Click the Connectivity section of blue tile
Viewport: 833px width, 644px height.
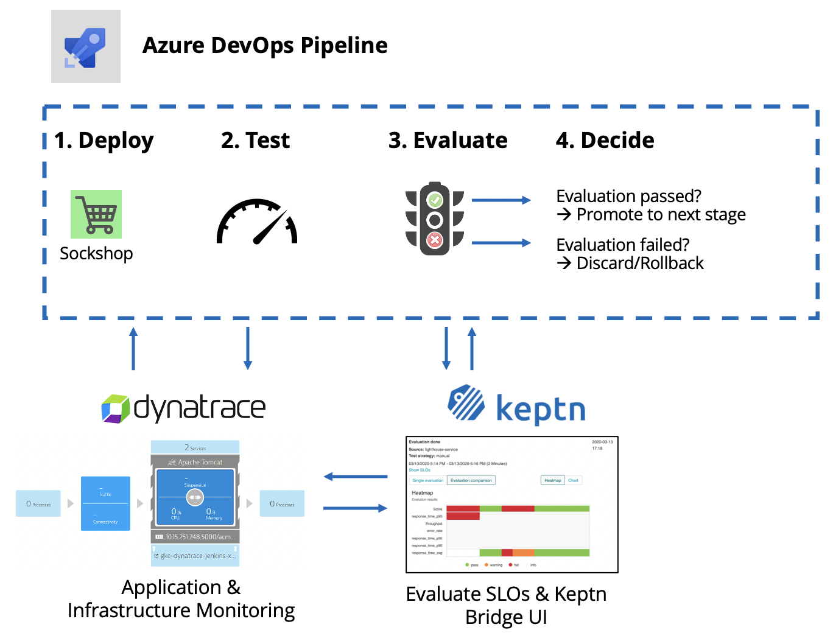coord(105,517)
